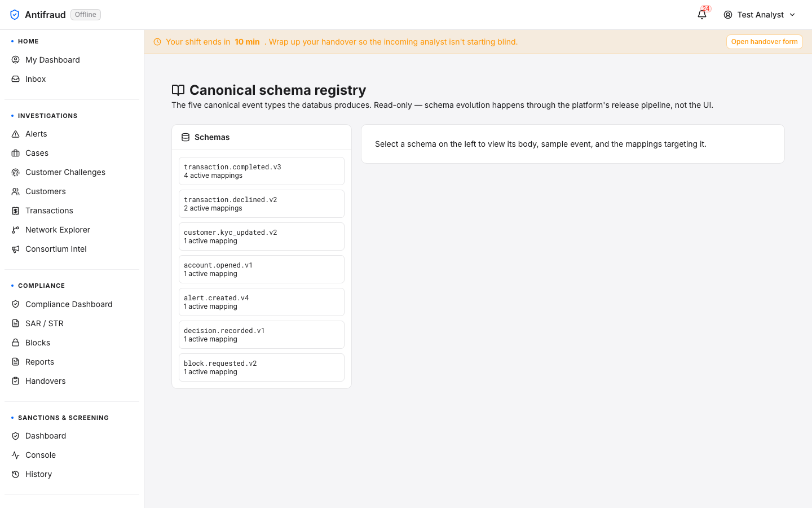
Task: Click the INVESTIGATIONS section label
Action: (x=48, y=116)
